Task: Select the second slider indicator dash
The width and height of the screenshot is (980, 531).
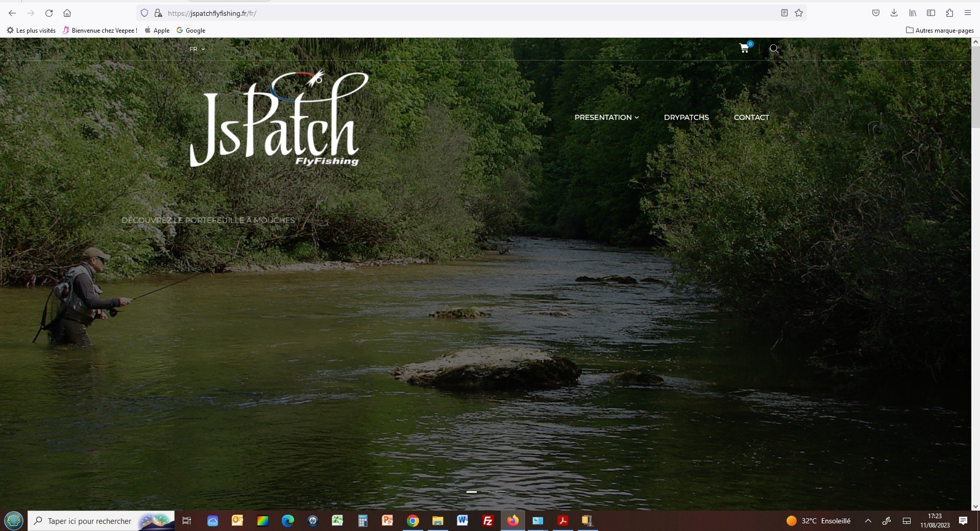Action: pos(486,492)
